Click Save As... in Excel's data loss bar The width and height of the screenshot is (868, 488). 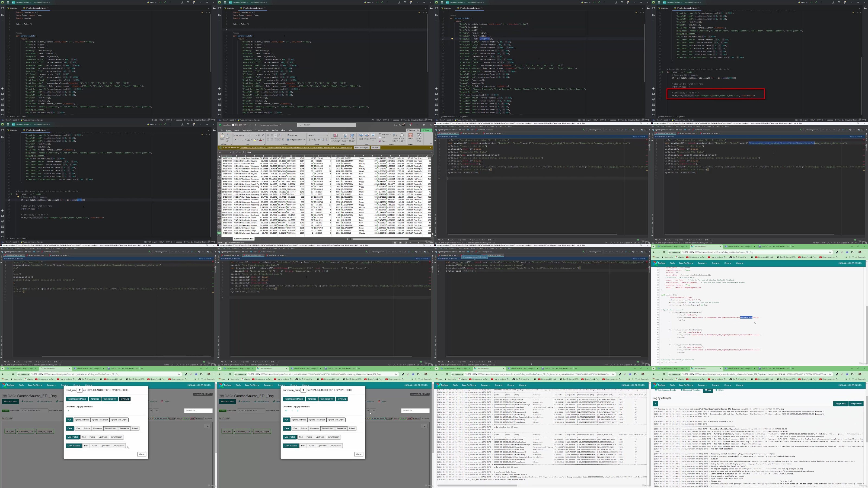[375, 147]
